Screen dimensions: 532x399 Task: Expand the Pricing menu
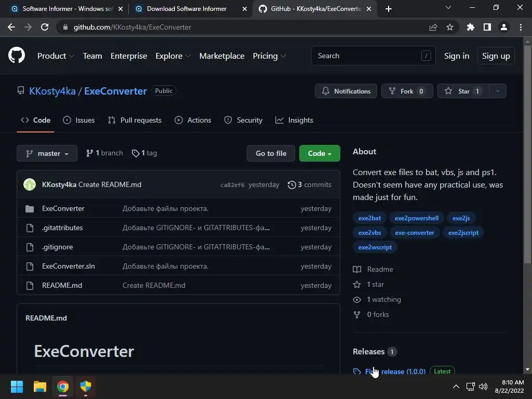point(270,56)
